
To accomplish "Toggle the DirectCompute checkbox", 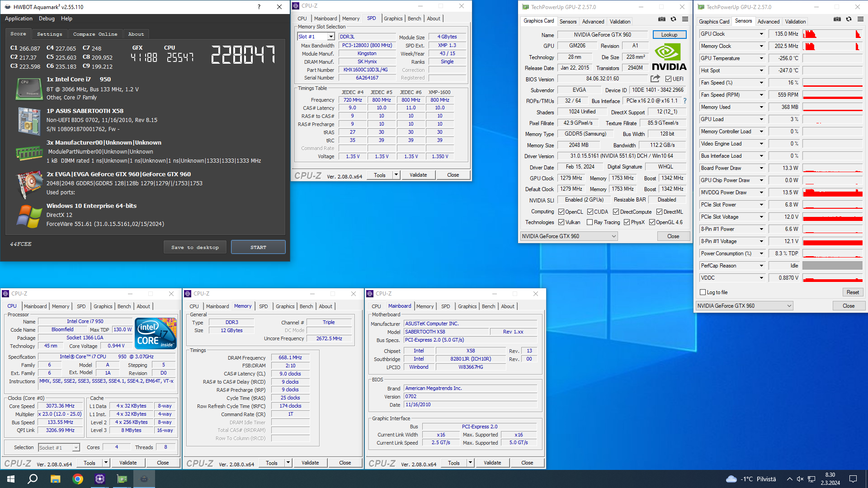I will pos(616,212).
